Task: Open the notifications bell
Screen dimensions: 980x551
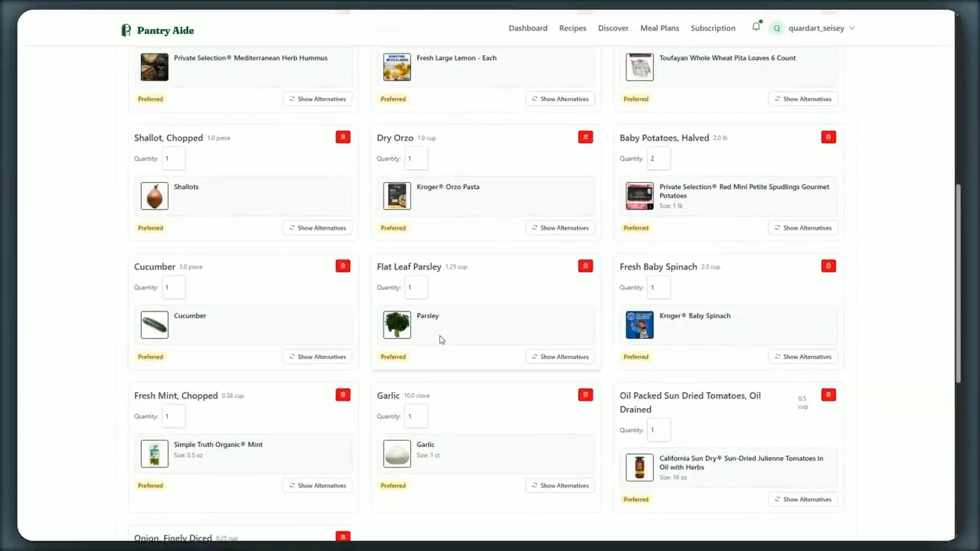Action: coord(756,27)
